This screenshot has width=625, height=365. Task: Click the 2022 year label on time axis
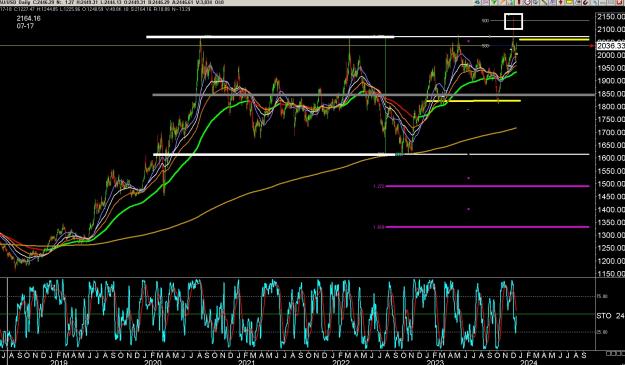pos(340,362)
